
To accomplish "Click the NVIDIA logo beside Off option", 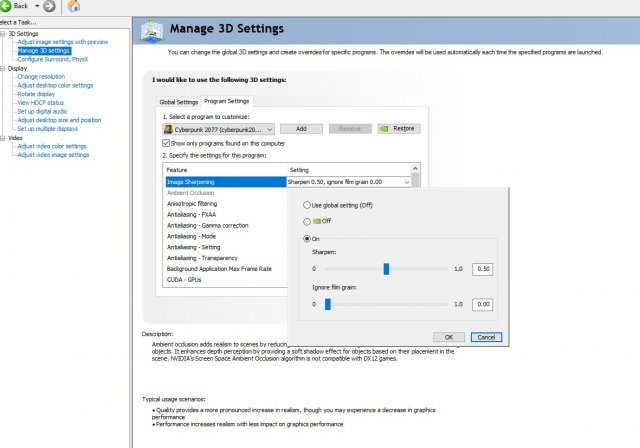I will point(318,219).
